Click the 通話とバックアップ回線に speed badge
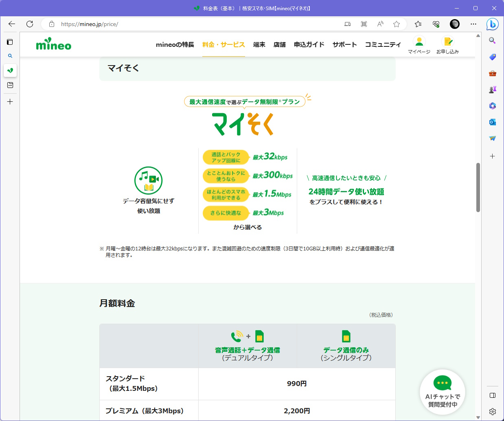504x421 pixels. click(226, 157)
